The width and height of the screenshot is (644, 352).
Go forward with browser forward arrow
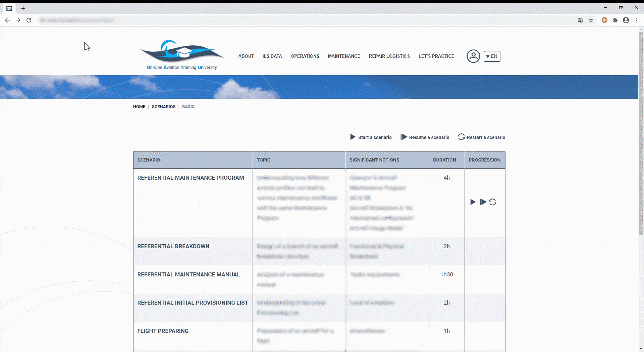18,20
